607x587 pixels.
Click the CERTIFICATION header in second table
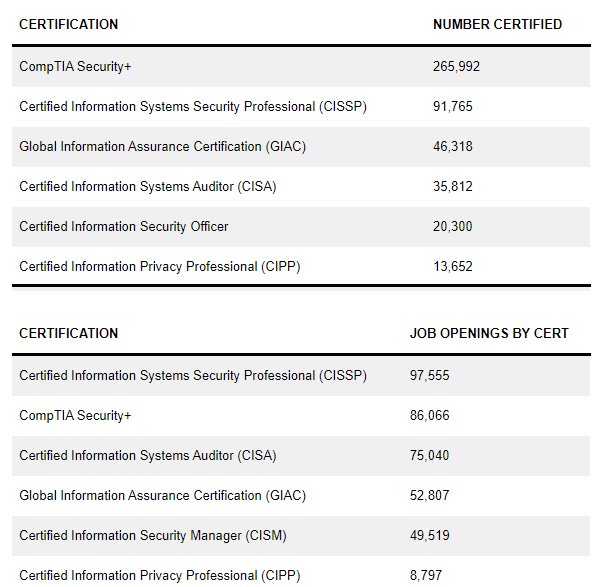[x=68, y=333]
